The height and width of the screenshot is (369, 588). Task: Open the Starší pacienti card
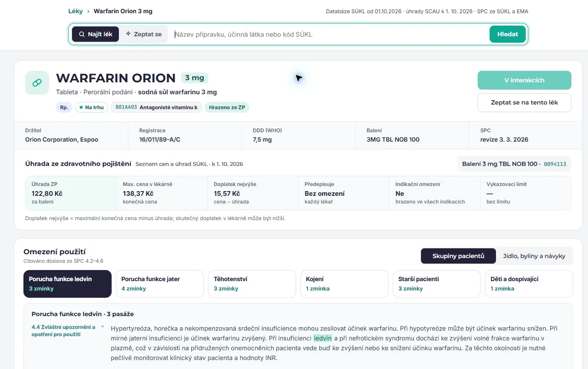coord(437,284)
